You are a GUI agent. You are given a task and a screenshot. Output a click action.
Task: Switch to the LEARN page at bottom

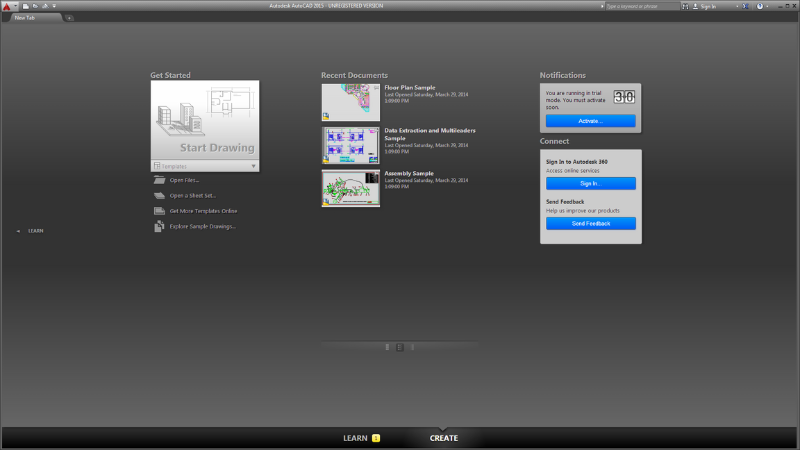[x=355, y=438]
